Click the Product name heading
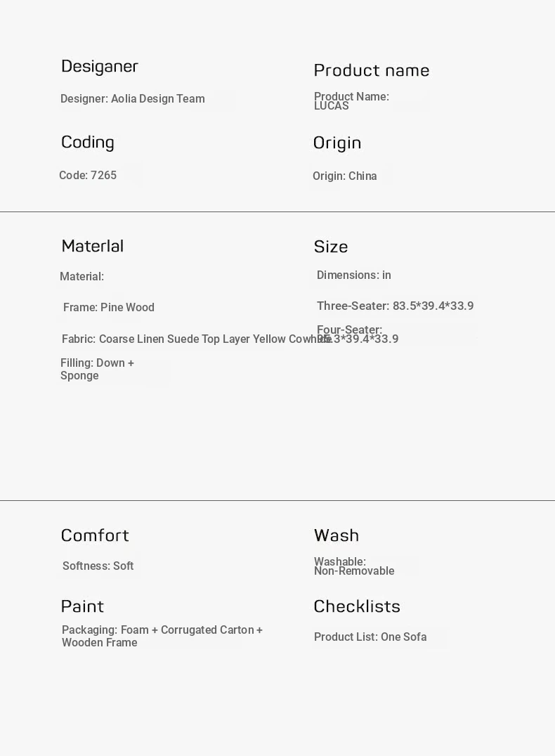555x756 pixels. coord(371,70)
